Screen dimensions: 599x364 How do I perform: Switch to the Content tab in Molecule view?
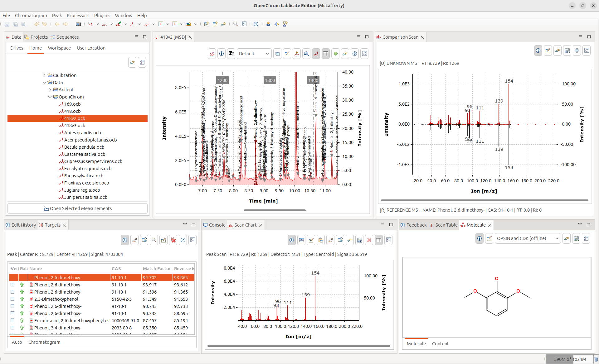point(440,343)
